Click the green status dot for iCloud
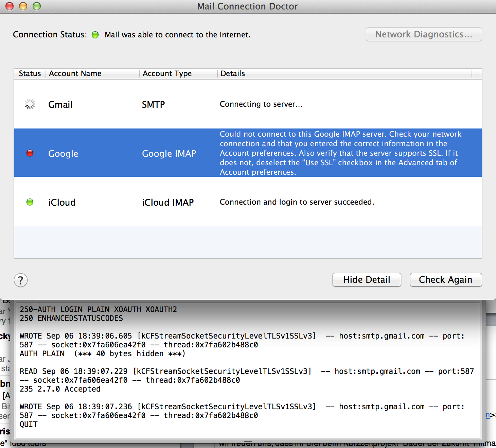 [x=30, y=202]
